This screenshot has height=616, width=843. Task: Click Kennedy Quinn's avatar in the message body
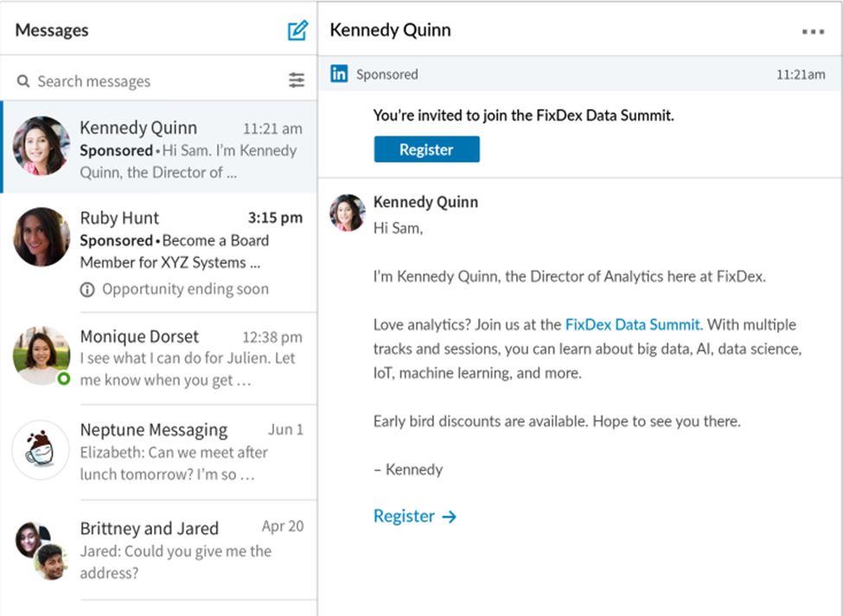point(348,213)
